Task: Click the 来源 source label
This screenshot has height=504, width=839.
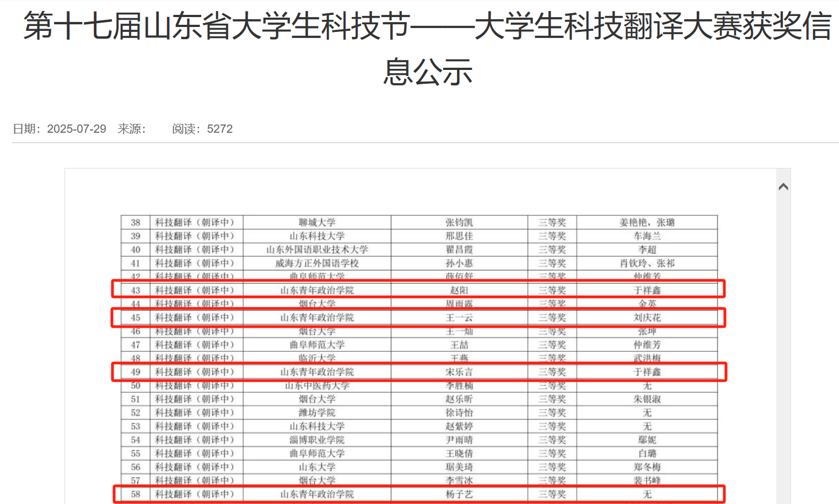Action: coord(131,129)
